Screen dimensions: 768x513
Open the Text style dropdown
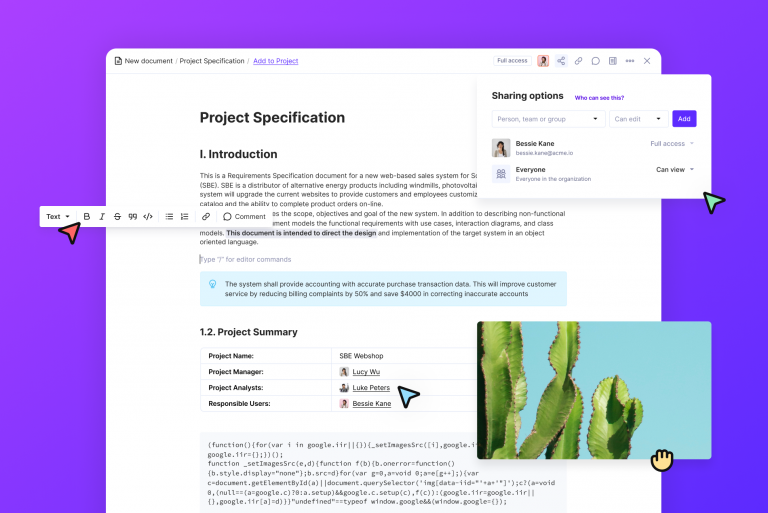[x=58, y=216]
